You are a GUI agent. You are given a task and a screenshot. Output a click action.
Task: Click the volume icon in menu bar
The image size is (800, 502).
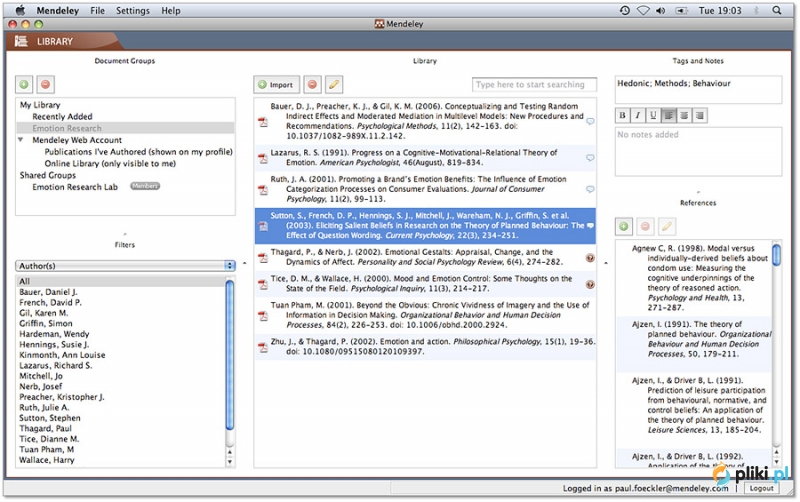(661, 10)
